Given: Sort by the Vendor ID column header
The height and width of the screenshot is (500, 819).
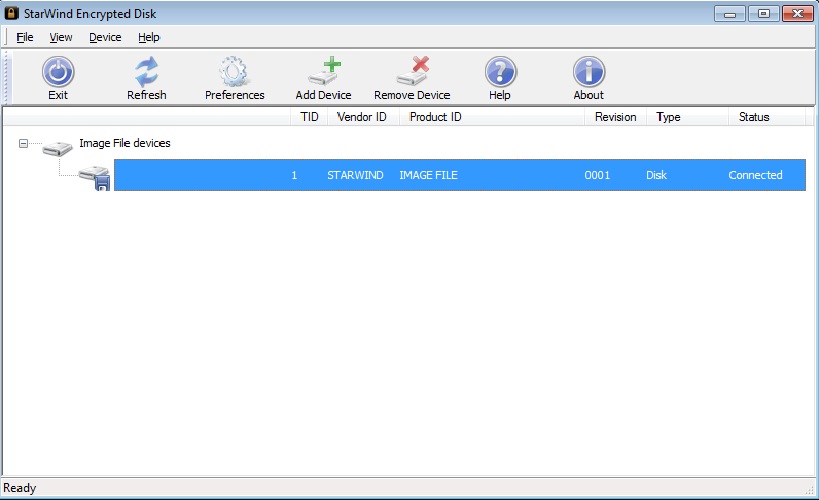Looking at the screenshot, I should pyautogui.click(x=363, y=117).
